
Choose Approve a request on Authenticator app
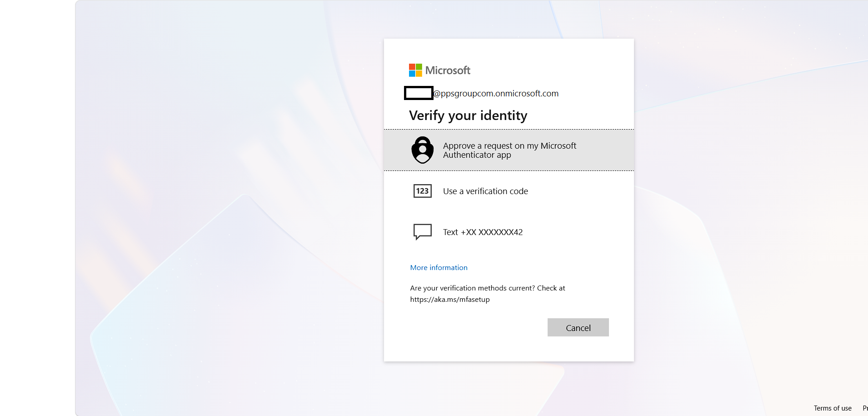pyautogui.click(x=509, y=150)
